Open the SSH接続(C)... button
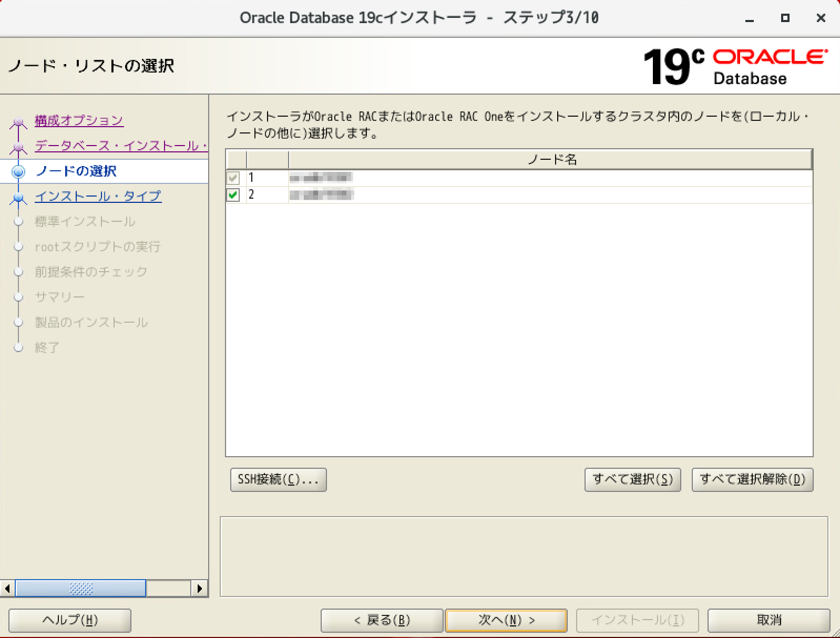Image resolution: width=840 pixels, height=638 pixels. point(278,479)
